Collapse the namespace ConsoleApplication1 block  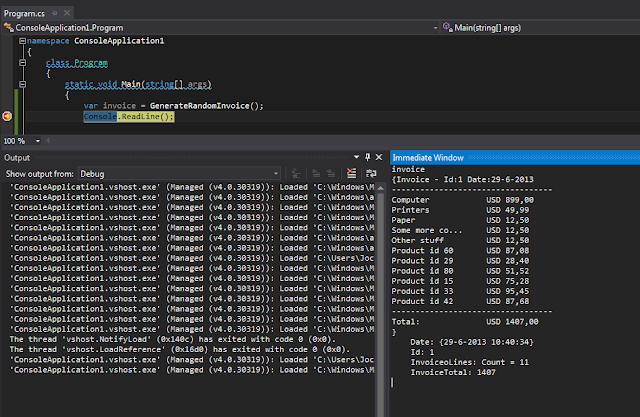[x=22, y=41]
